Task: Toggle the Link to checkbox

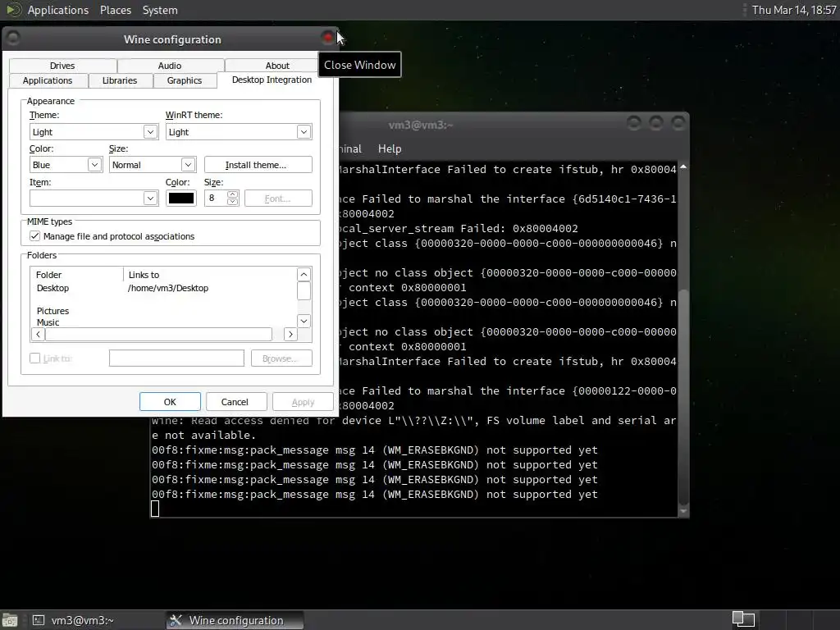Action: 34,358
